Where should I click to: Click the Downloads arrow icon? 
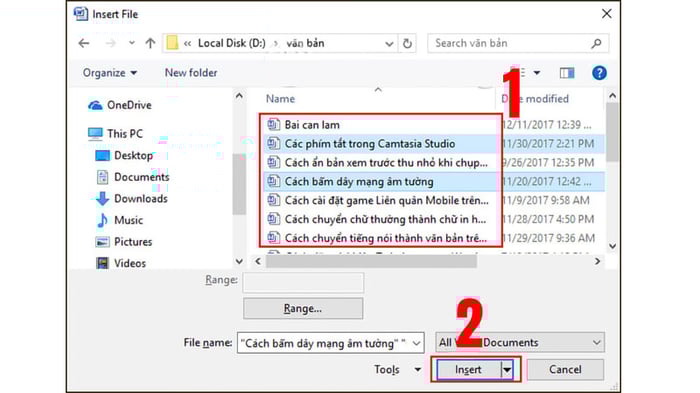point(102,199)
